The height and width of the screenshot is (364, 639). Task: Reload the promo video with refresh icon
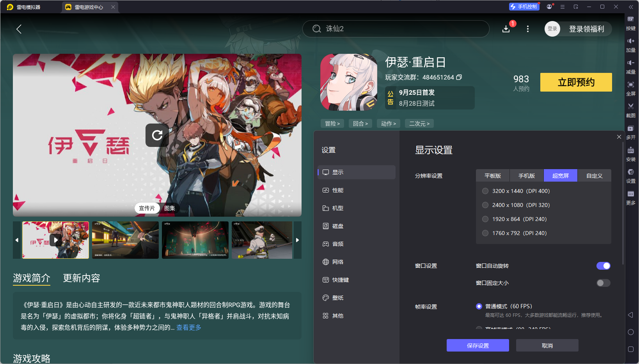pyautogui.click(x=157, y=135)
